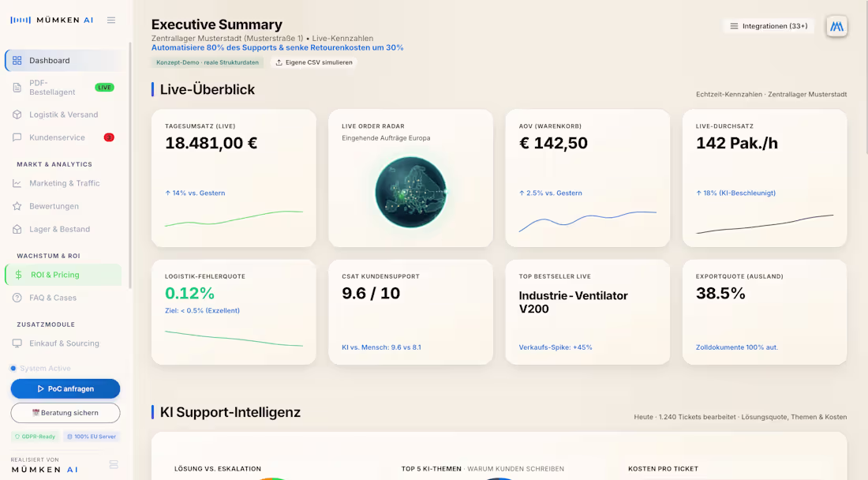Click the 100% EU Server badge

coord(92,437)
